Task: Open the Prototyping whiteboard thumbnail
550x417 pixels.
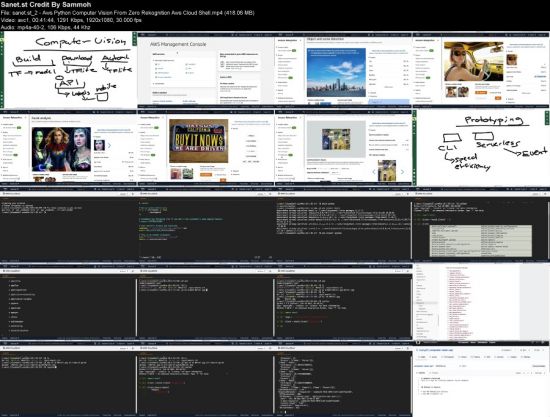Action: click(481, 148)
